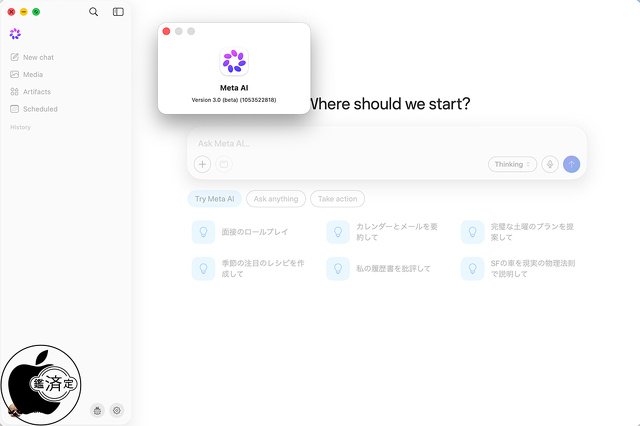640x426 pixels.
Task: Choose the カレンダーとメールを要約して suggestion
Action: [x=382, y=232]
